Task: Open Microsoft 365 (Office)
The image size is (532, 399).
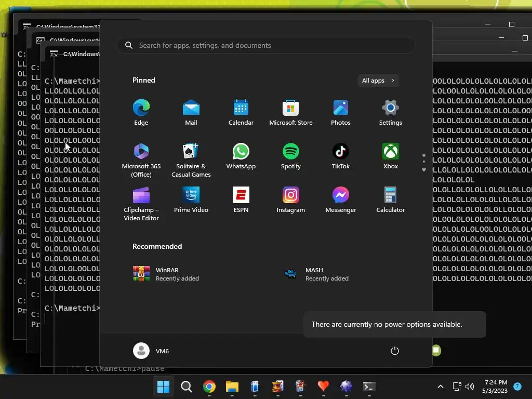Action: (141, 161)
